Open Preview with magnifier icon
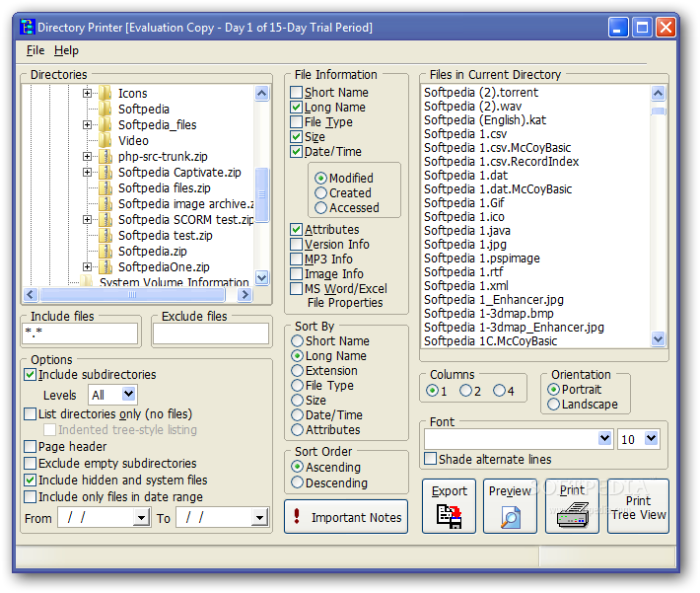Image resolution: width=700 pixels, height=593 pixels. [x=511, y=506]
